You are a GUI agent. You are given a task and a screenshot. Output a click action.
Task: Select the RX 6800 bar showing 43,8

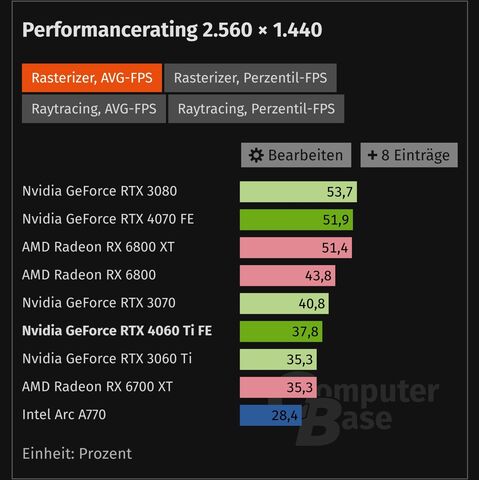(x=287, y=276)
